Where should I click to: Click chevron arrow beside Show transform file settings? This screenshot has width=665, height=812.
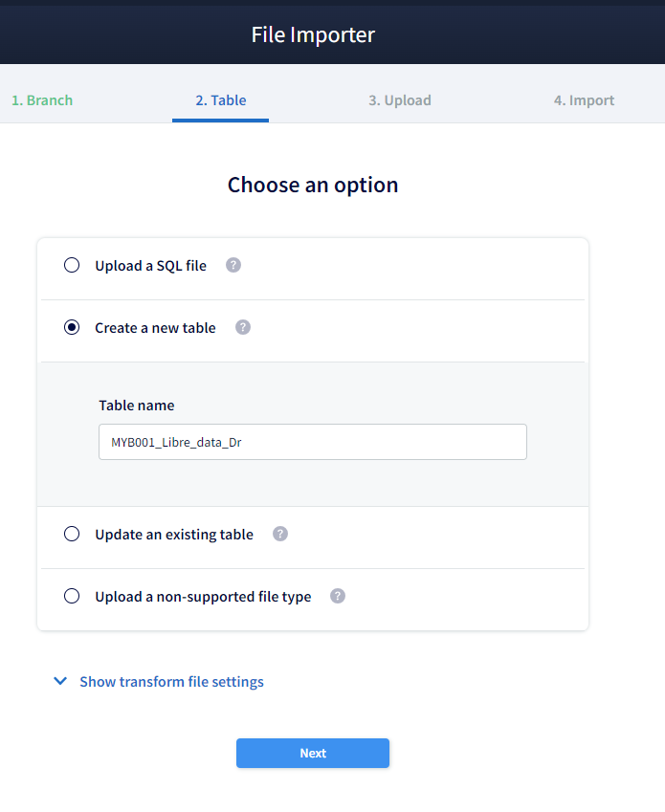[x=60, y=682]
